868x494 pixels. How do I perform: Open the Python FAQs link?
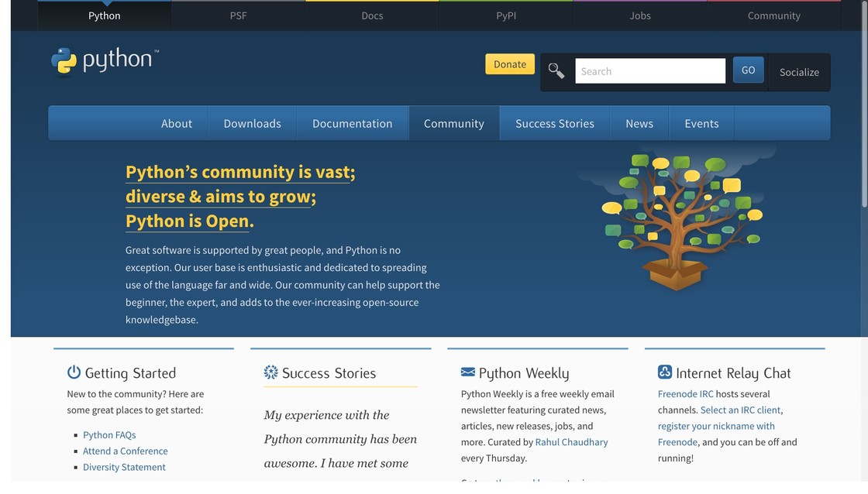(x=109, y=435)
